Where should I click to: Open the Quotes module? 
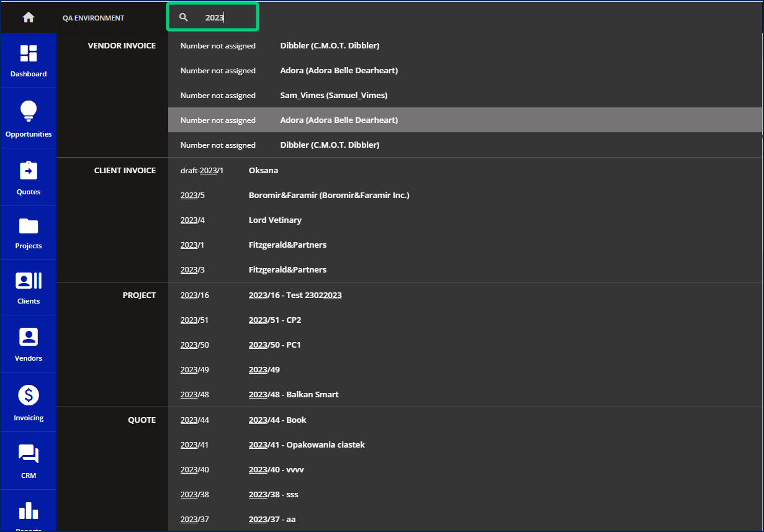tap(29, 178)
